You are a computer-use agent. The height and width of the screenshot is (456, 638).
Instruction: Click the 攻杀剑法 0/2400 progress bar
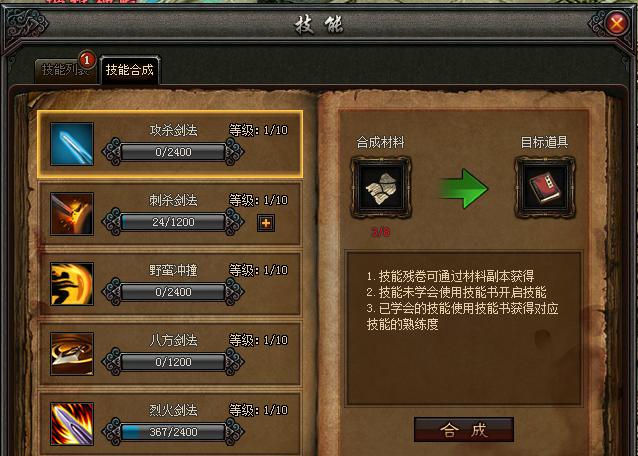173,152
